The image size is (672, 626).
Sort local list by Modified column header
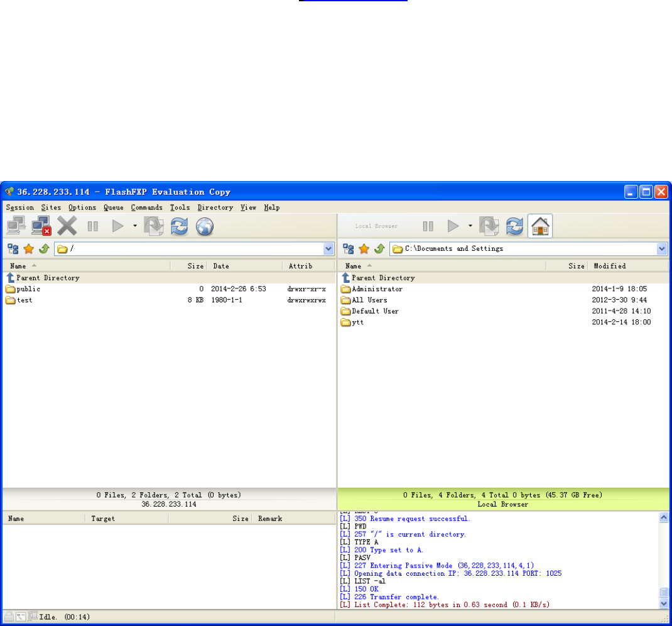click(628, 266)
